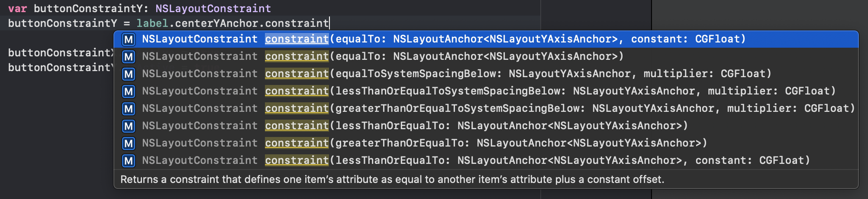The image size is (868, 199).
Task: Place cursor after typed constraint text
Action: pyautogui.click(x=329, y=23)
